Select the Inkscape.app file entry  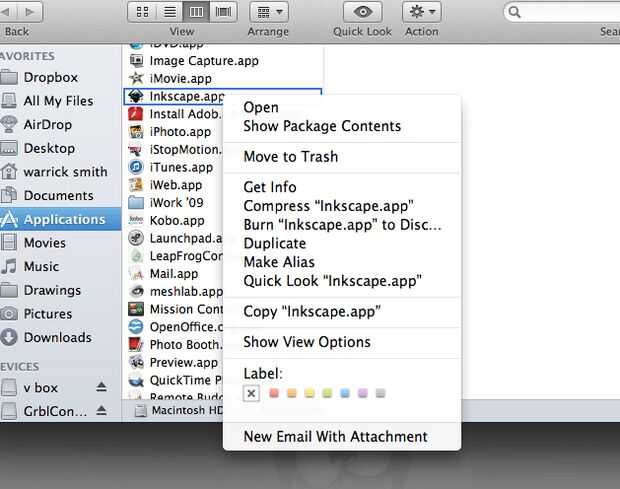[x=176, y=96]
